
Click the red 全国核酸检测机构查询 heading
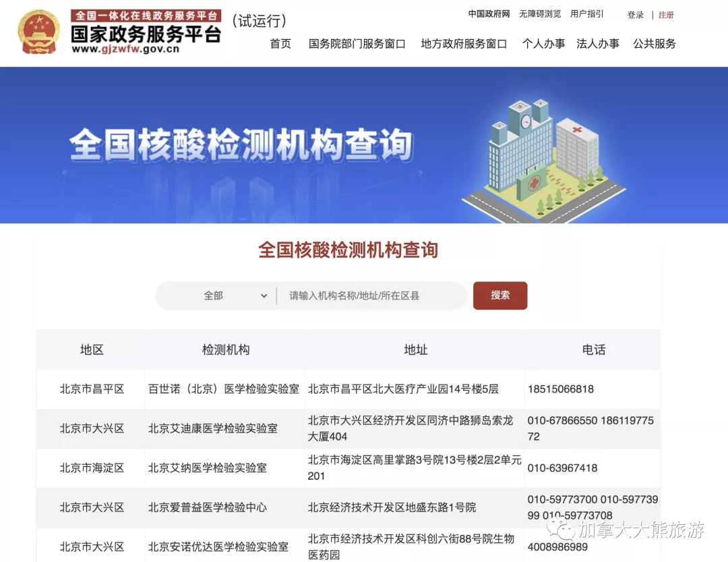pos(348,250)
